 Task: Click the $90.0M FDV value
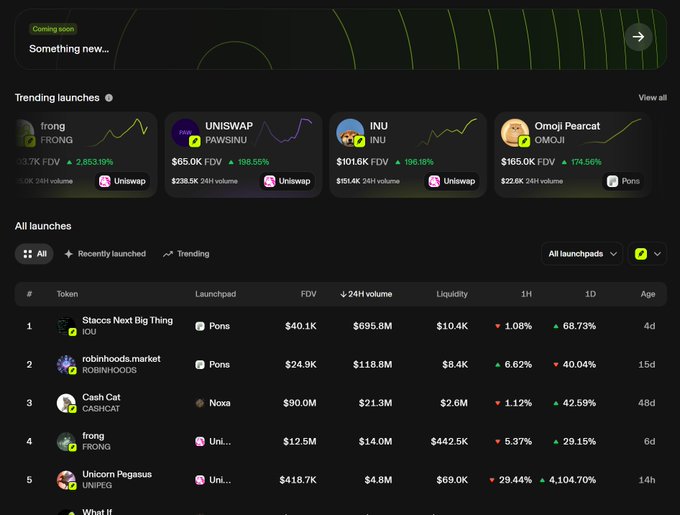coord(300,403)
